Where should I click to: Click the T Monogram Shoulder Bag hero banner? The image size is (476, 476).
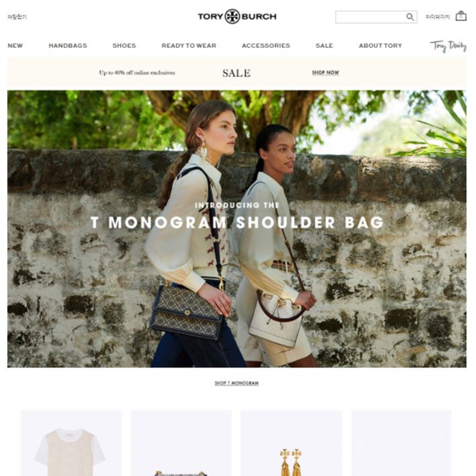(237, 229)
